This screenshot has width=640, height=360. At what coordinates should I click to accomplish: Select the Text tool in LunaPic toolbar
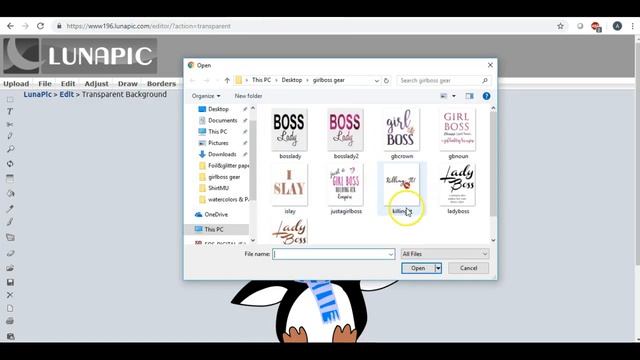[10, 111]
